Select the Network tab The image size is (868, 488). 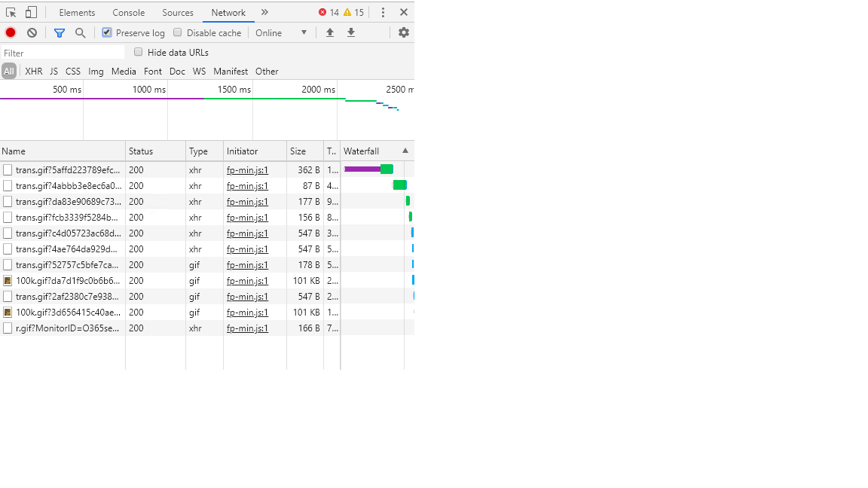point(228,12)
